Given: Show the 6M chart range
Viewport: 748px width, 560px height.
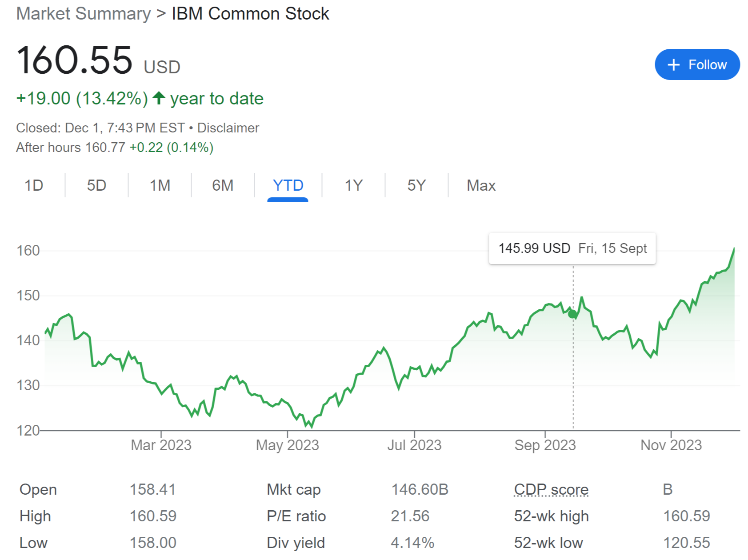Looking at the screenshot, I should (223, 185).
